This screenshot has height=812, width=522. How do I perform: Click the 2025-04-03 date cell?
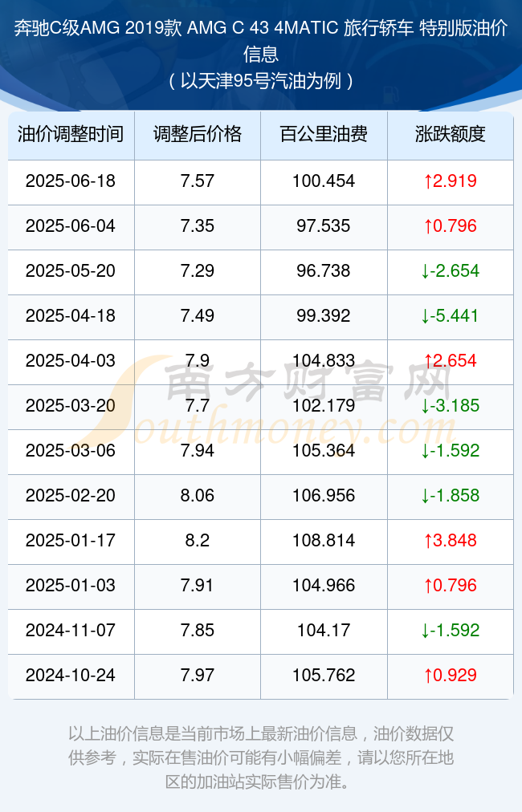71,361
